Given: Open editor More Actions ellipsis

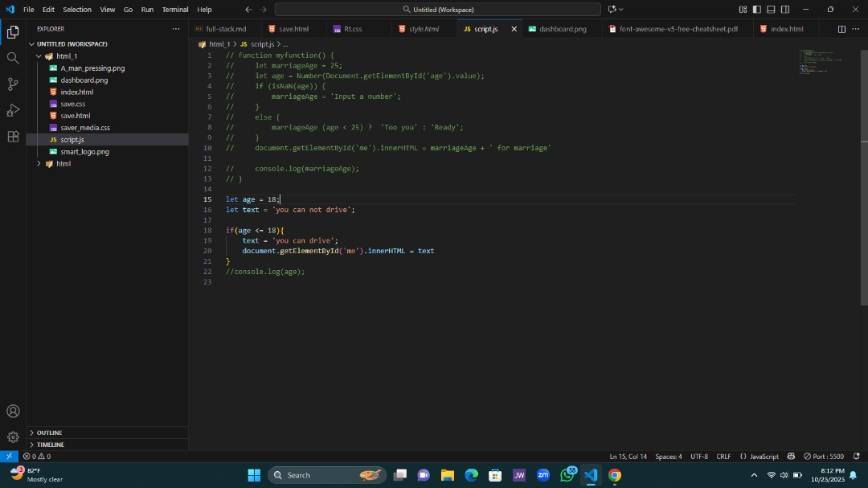Looking at the screenshot, I should [856, 29].
